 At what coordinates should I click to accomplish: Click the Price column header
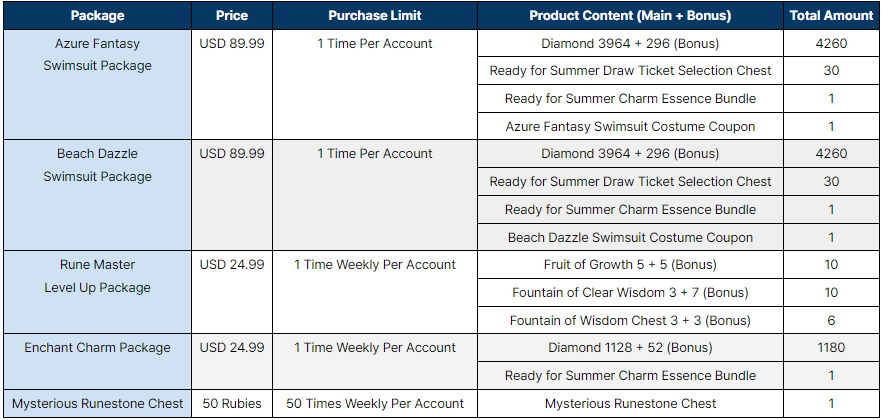click(232, 16)
